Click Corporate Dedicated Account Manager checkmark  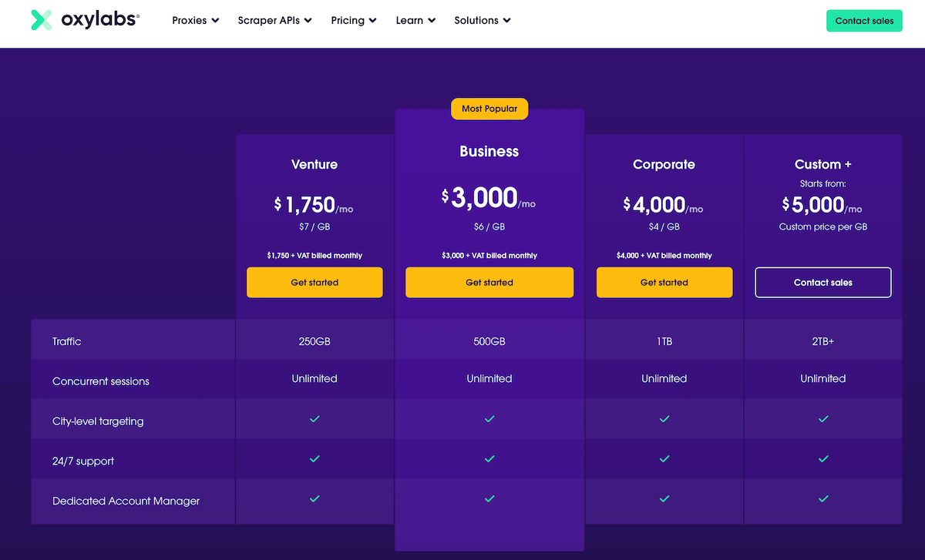coord(664,498)
